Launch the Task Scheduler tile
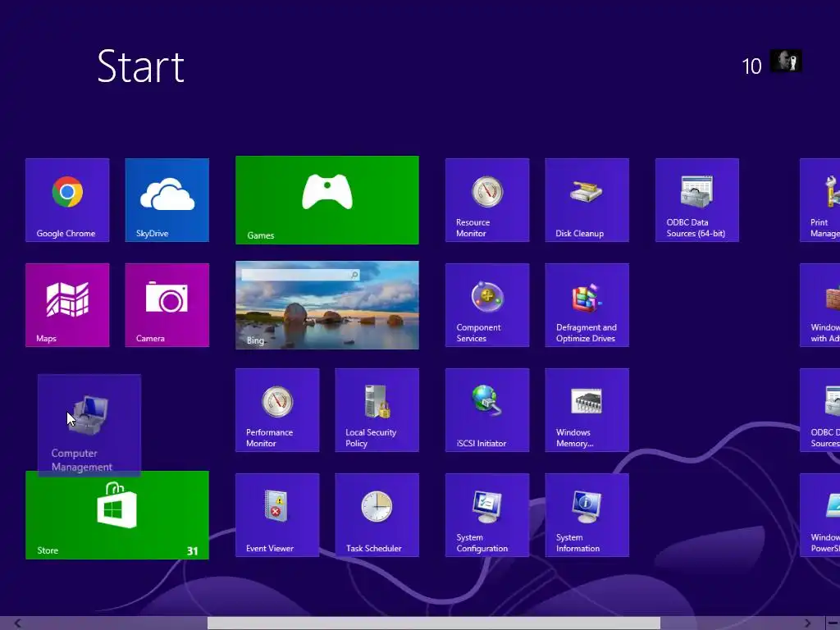This screenshot has height=630, width=840. click(x=377, y=515)
